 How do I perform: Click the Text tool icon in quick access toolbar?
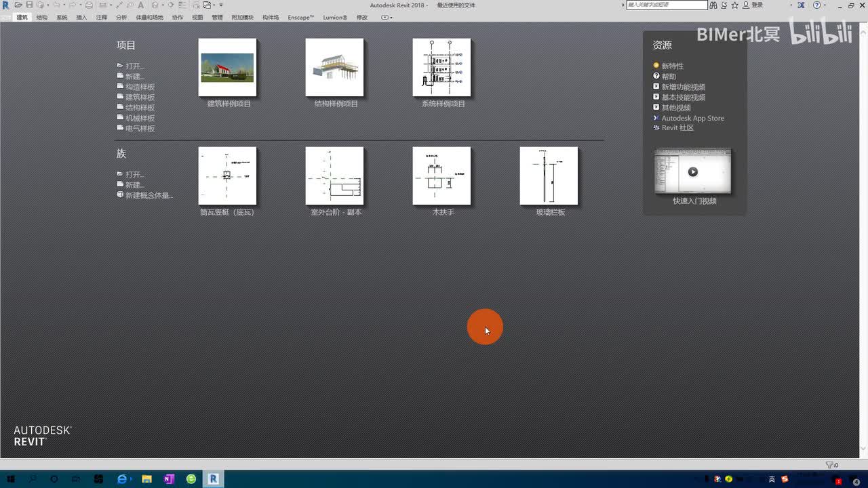point(140,5)
